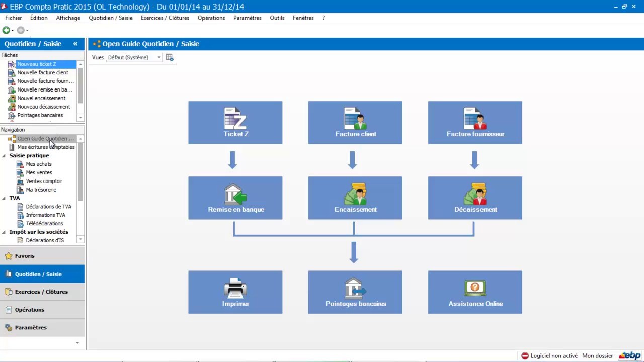Click the EBP logo in the status bar
Viewport: 644px width, 362px height.
(x=630, y=356)
